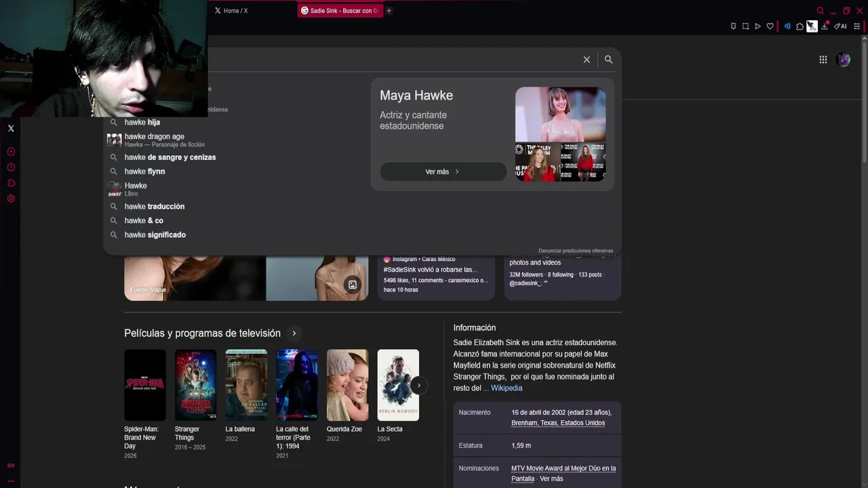Open the Spider-Man: Brand New Day poster
This screenshot has height=488, width=868.
[x=145, y=385]
